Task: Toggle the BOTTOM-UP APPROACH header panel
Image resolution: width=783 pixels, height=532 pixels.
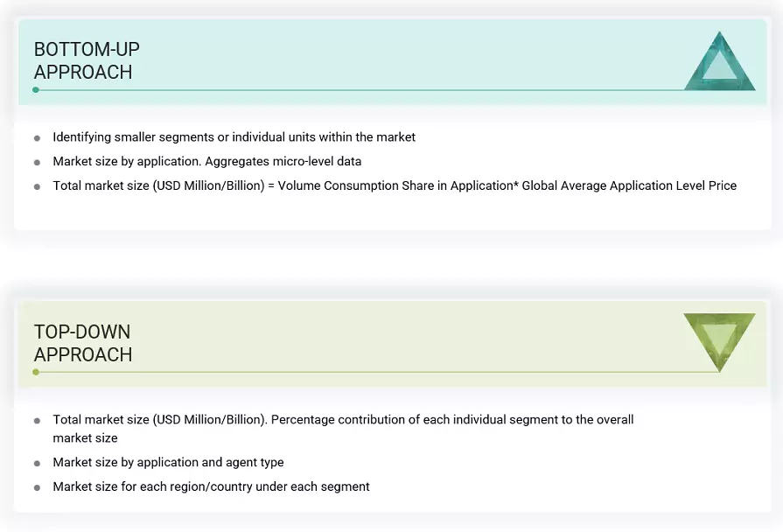Action: [x=391, y=61]
